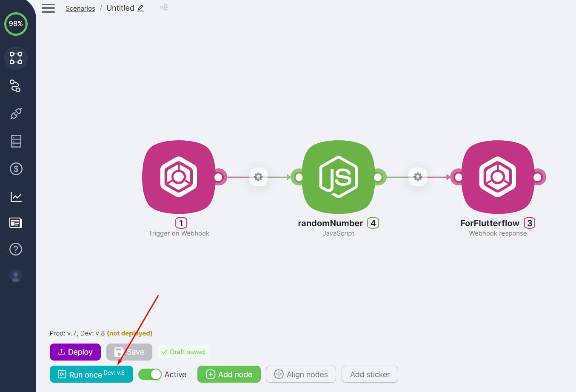Open the hamburger menu at top left
576x392 pixels.
click(x=48, y=8)
